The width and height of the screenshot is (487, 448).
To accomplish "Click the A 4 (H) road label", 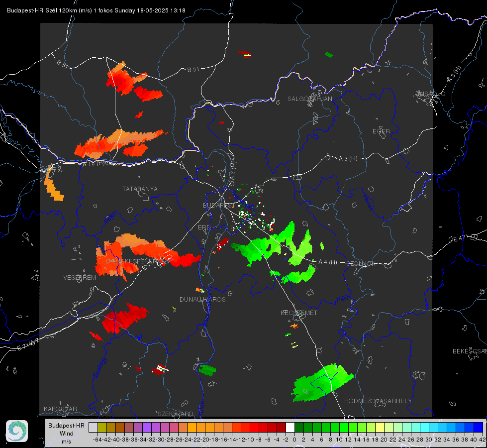I will pyautogui.click(x=328, y=262).
